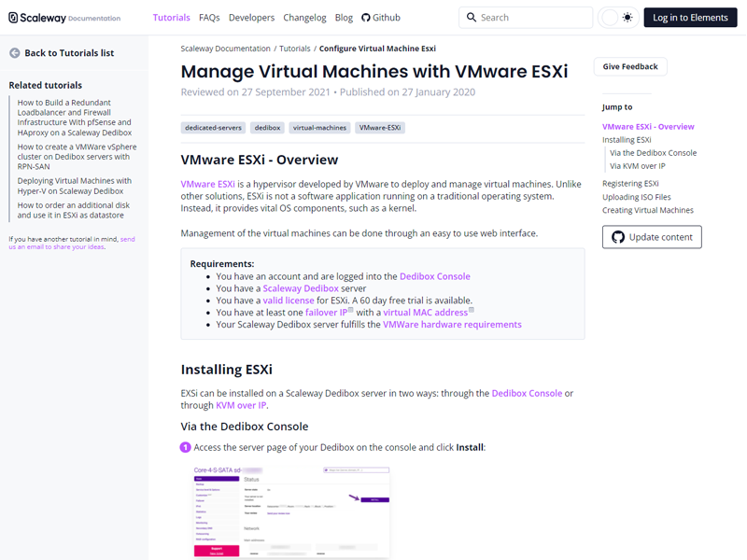Click the failover IP link
747x560 pixels.
pyautogui.click(x=326, y=313)
